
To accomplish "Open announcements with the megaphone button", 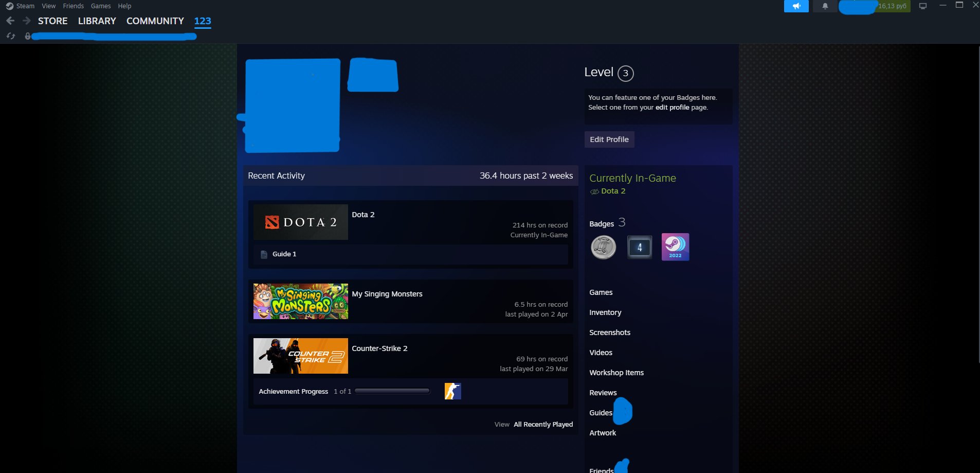I will tap(796, 6).
